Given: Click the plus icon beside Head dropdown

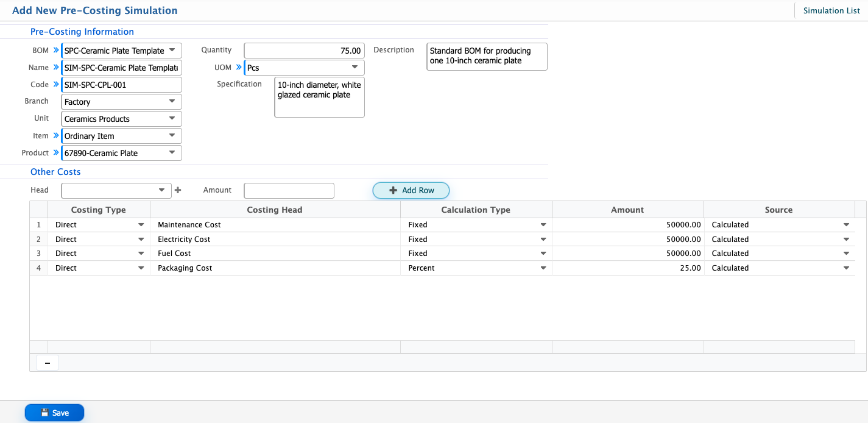Looking at the screenshot, I should (x=178, y=190).
